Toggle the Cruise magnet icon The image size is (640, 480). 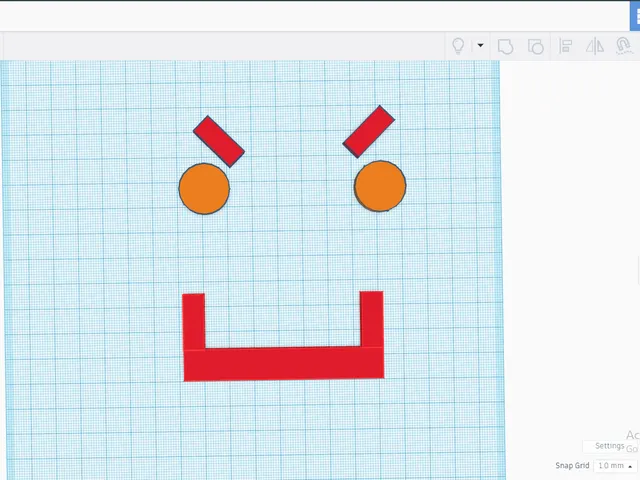(623, 45)
